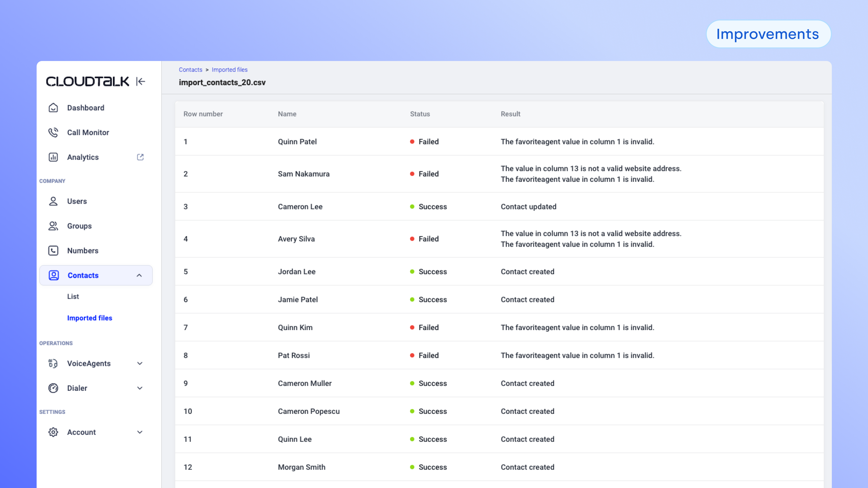
Task: Collapse the sidebar using the arrow icon
Action: click(x=141, y=82)
